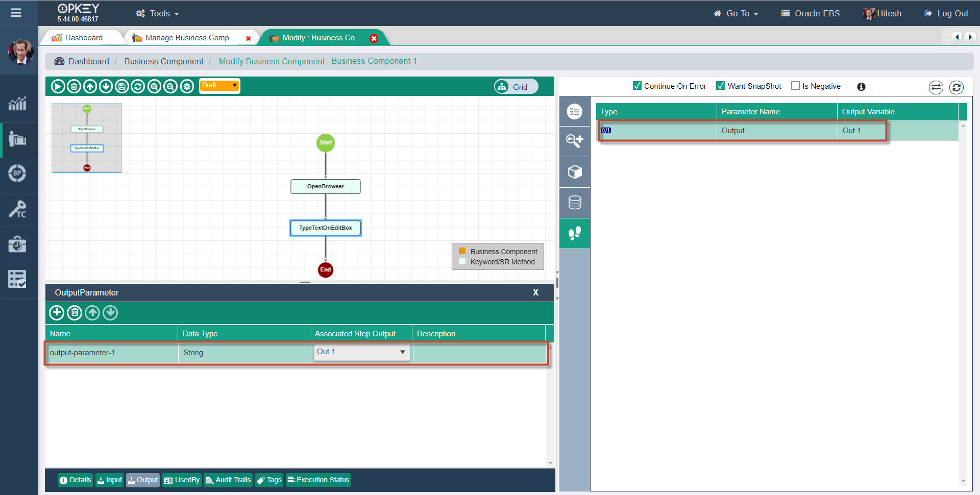Toggle the Want SnapShot checkbox

[720, 86]
